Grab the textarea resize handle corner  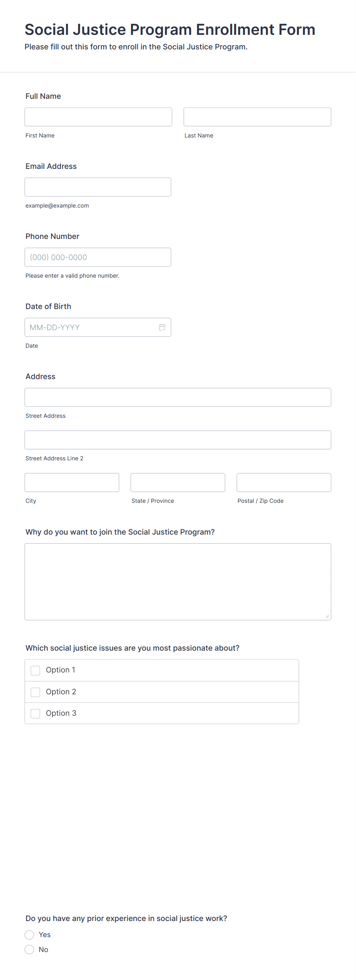click(x=327, y=616)
